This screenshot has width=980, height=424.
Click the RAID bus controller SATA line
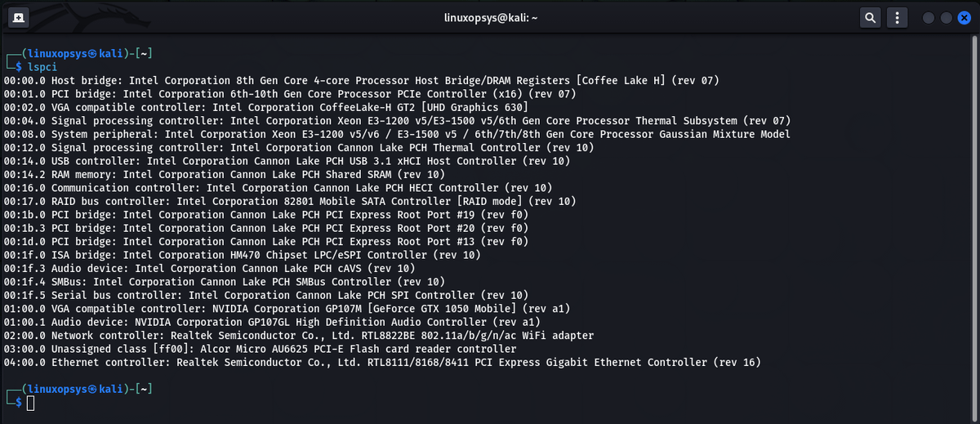[290, 201]
